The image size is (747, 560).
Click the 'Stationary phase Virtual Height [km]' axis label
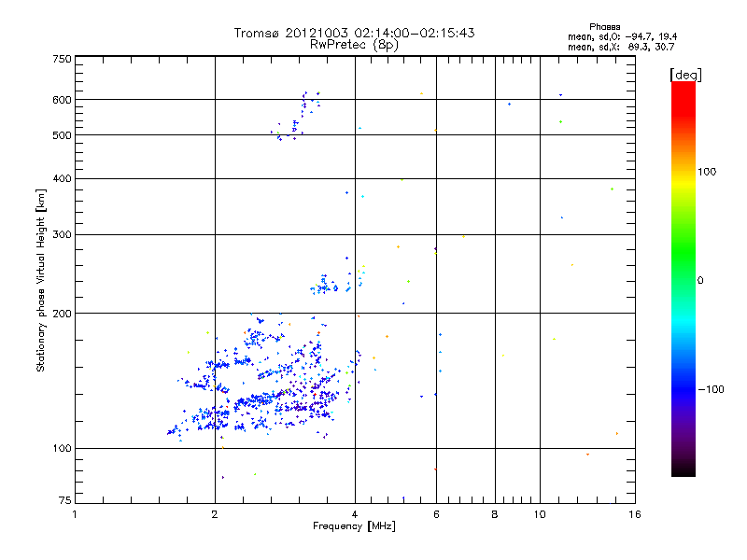click(41, 280)
